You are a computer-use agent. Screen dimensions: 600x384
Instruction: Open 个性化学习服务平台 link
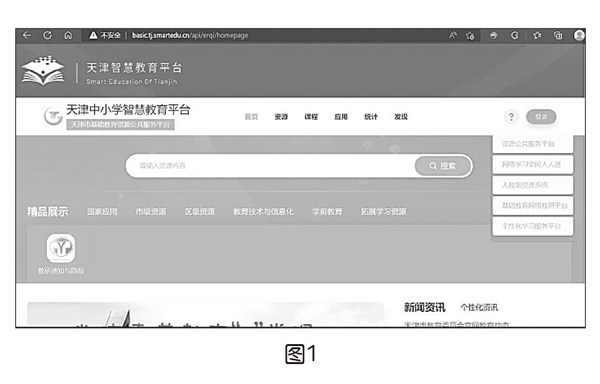[x=533, y=226]
